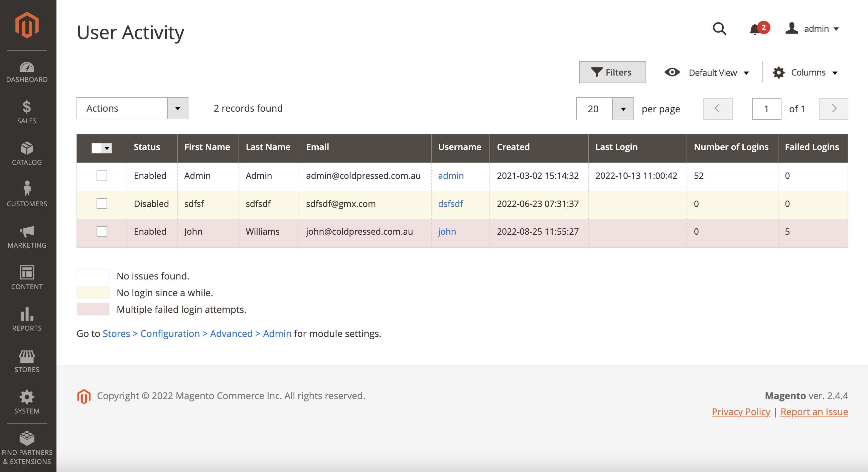Screen dimensions: 868x472
Task: Select checkbox for the Disabled sdfsf row
Action: point(102,204)
